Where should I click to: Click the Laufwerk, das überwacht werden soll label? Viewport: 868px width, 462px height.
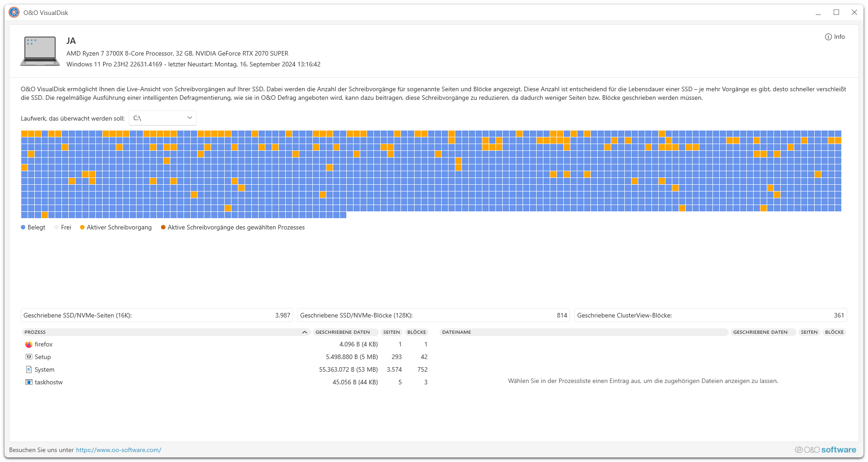[x=73, y=118]
